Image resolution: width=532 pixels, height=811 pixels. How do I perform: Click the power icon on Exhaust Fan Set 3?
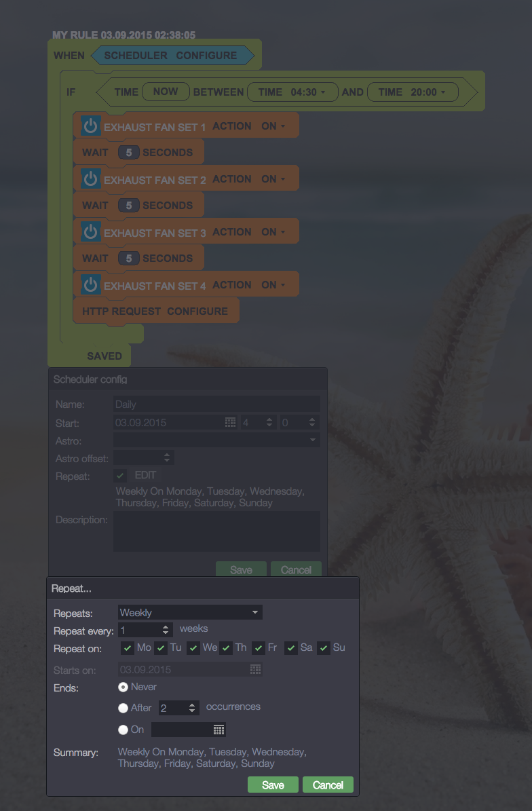tap(90, 232)
